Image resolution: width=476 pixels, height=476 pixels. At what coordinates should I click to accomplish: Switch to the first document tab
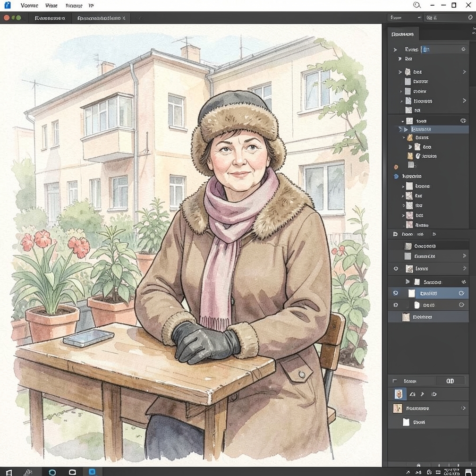[50, 18]
